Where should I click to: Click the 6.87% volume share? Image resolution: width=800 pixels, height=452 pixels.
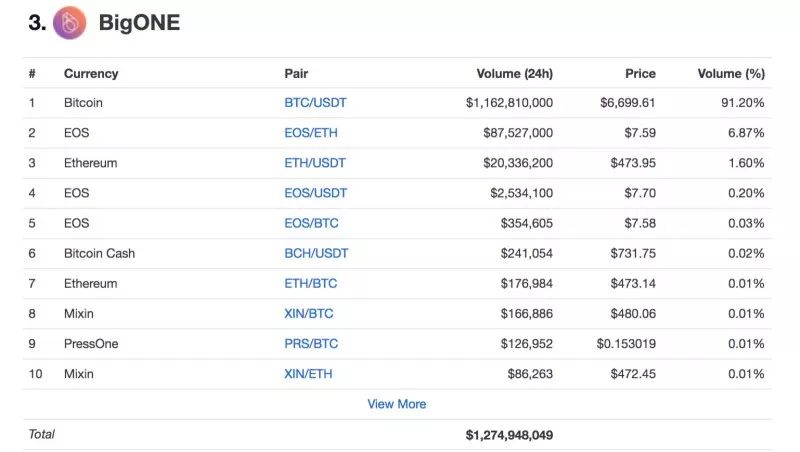(746, 133)
